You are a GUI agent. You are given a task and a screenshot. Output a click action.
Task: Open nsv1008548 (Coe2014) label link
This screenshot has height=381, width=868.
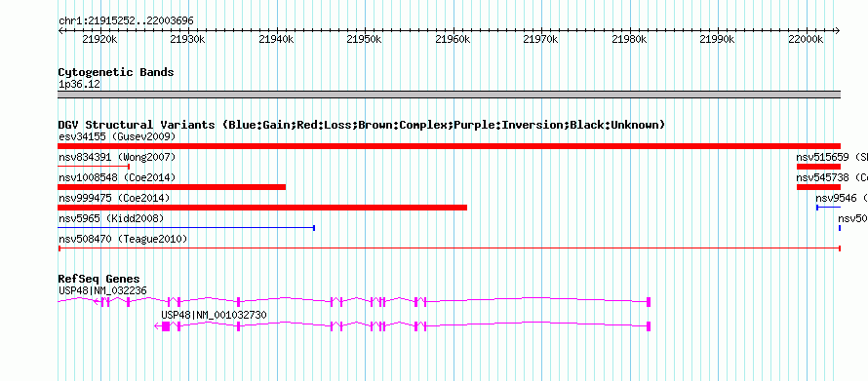tap(117, 177)
